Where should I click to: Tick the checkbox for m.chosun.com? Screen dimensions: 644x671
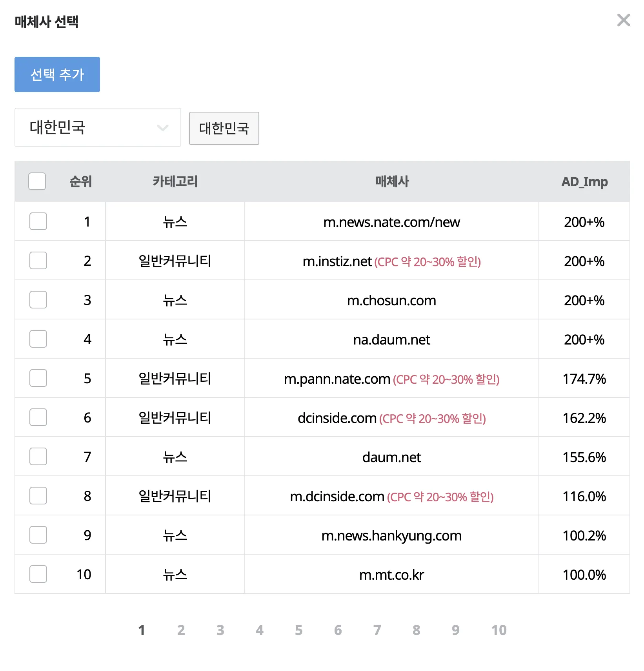coord(38,300)
